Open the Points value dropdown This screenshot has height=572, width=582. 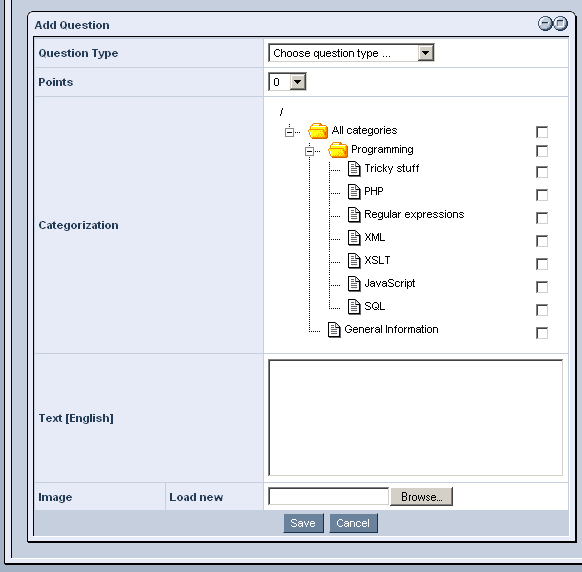pos(287,82)
